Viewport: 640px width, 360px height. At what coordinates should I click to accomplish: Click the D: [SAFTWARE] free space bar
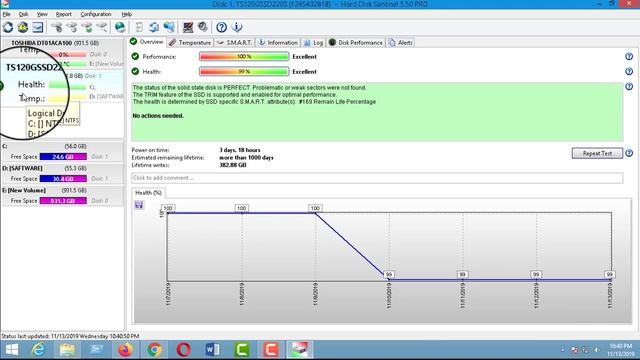(63, 178)
